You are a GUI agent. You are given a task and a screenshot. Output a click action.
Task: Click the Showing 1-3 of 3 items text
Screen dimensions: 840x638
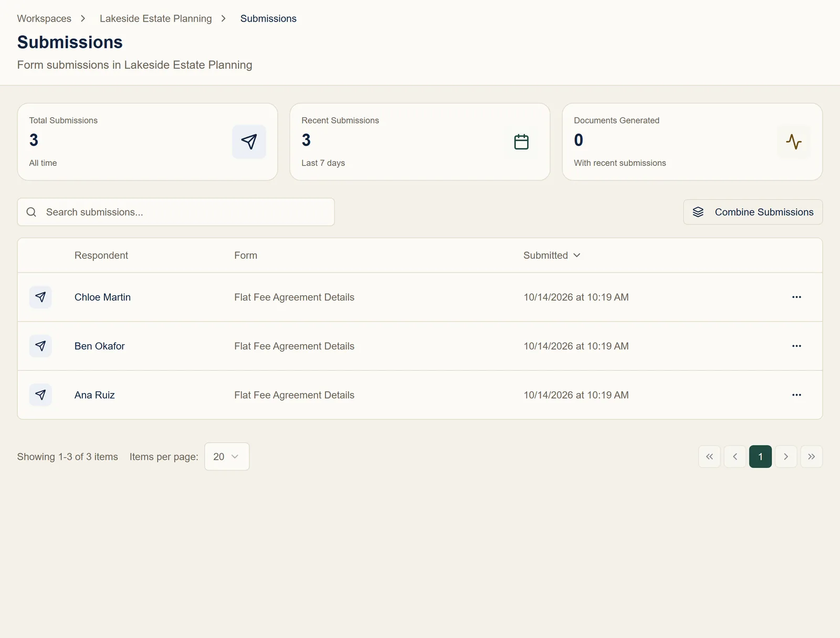68,456
